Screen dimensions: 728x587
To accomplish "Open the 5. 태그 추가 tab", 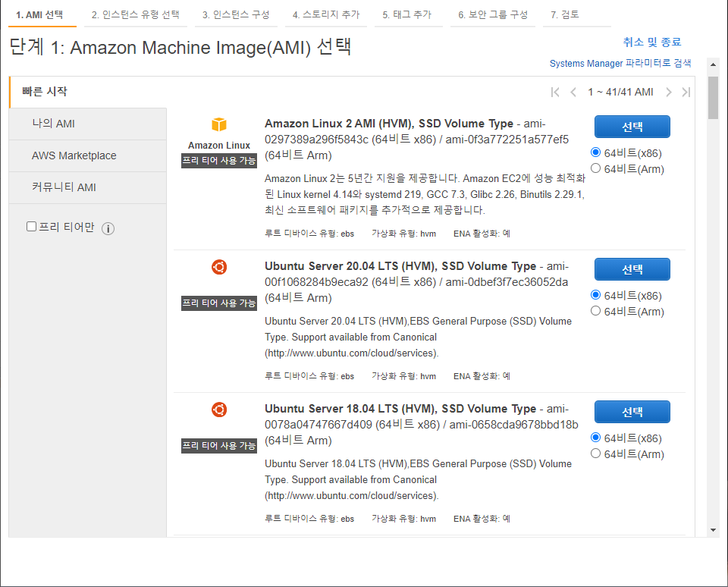I will tap(407, 15).
